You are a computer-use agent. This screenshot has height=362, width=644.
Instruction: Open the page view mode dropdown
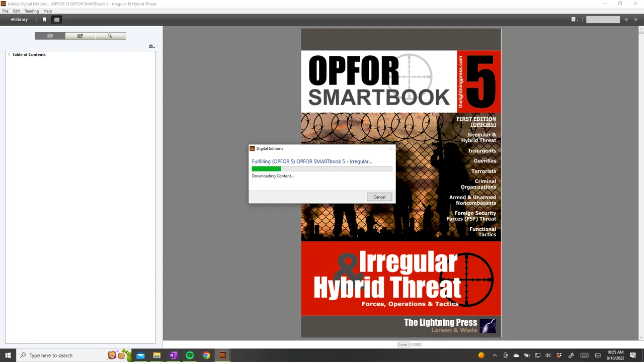[x=575, y=20]
